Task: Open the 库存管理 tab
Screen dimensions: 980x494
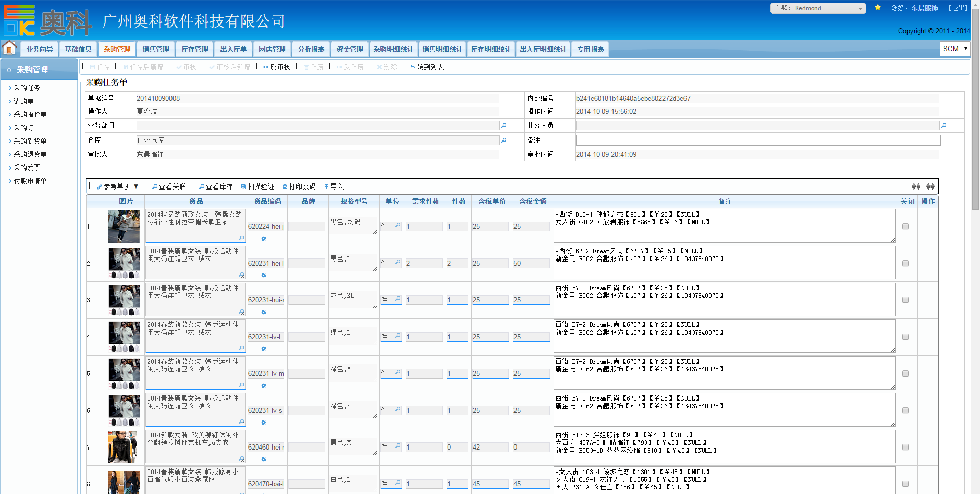Action: (194, 49)
